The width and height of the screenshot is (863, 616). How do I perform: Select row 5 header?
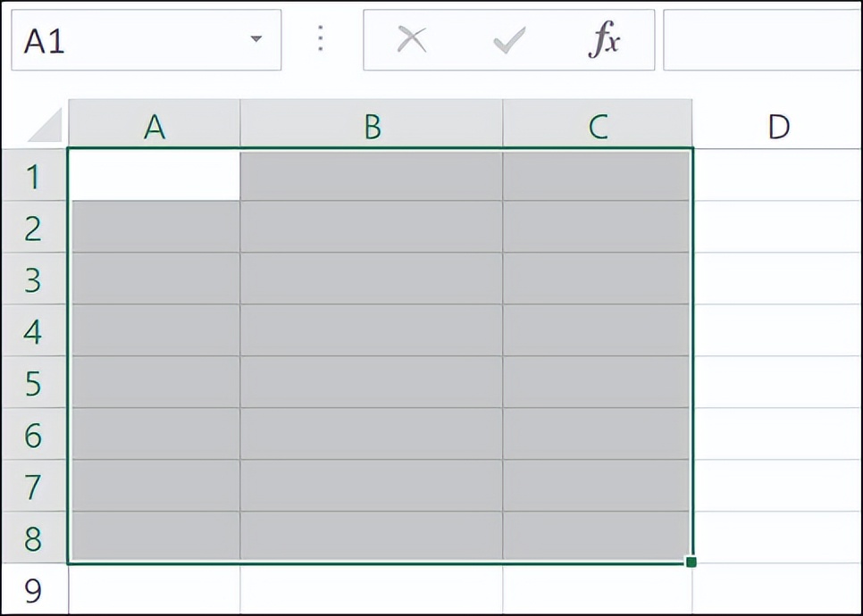34,384
